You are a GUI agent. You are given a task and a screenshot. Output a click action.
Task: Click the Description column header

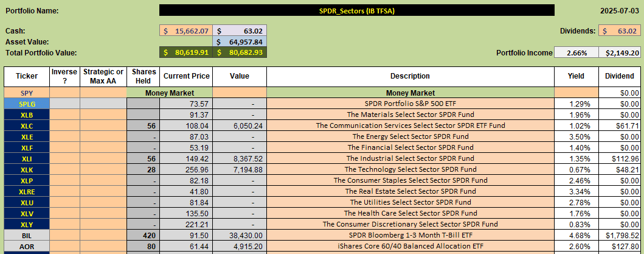tap(410, 76)
